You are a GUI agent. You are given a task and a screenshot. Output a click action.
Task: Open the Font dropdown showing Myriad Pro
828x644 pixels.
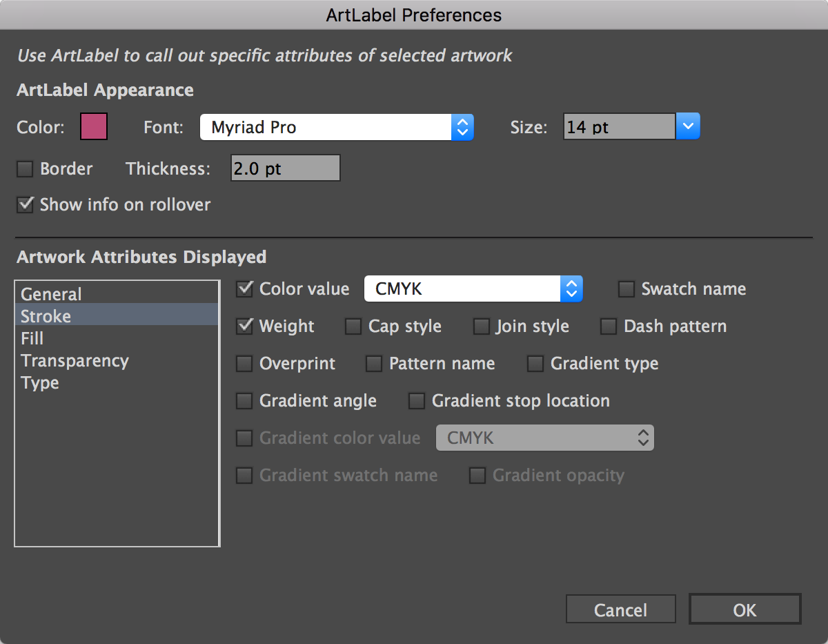click(337, 128)
